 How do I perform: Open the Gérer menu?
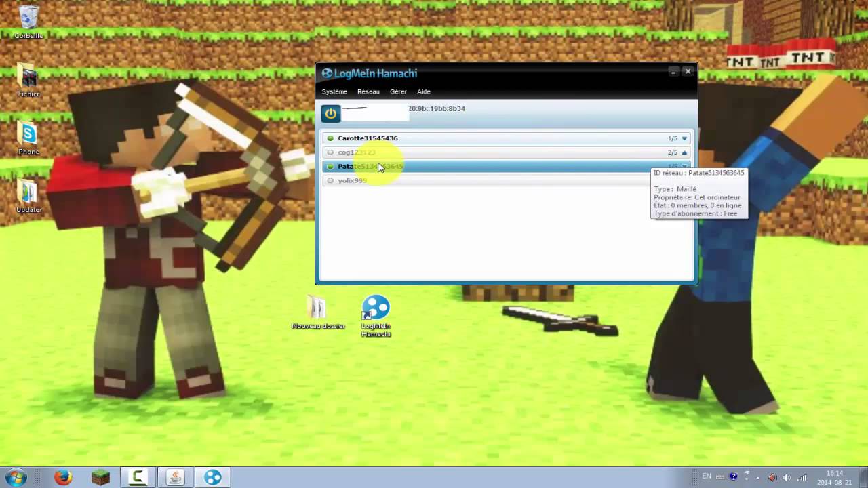coord(398,91)
